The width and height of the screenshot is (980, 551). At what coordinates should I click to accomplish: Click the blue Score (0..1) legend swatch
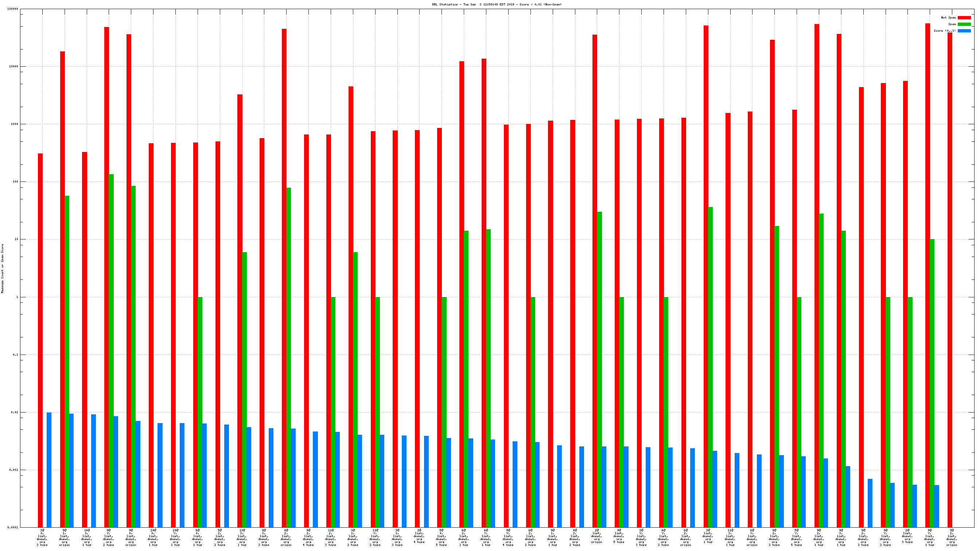964,31
